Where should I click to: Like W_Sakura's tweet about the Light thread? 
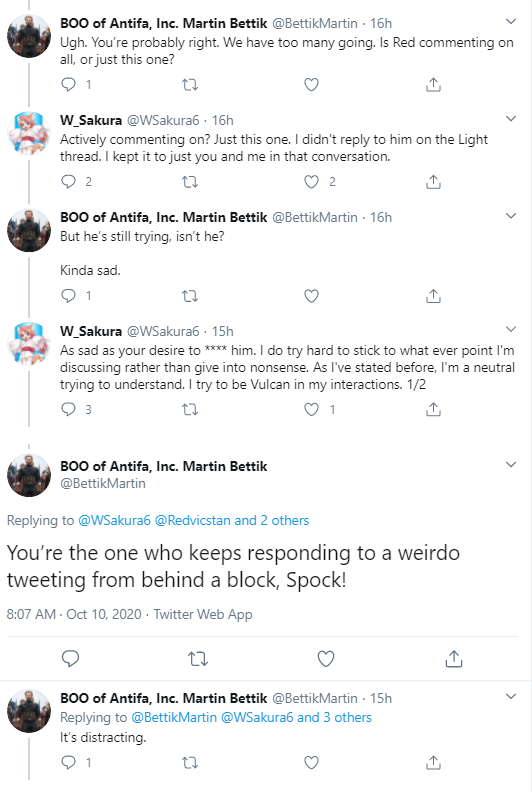click(x=312, y=181)
